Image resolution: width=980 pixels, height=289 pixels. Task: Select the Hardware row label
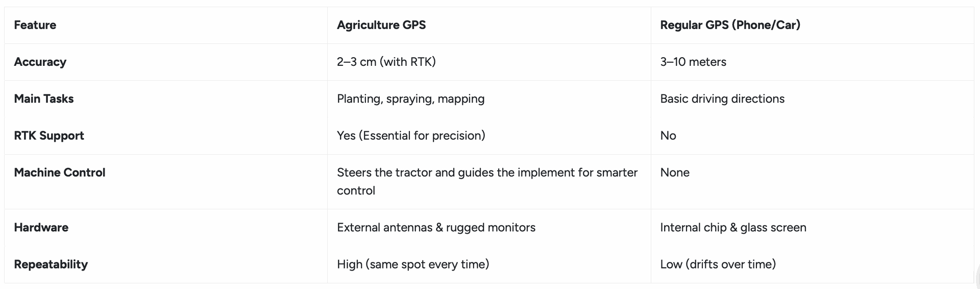pyautogui.click(x=41, y=227)
